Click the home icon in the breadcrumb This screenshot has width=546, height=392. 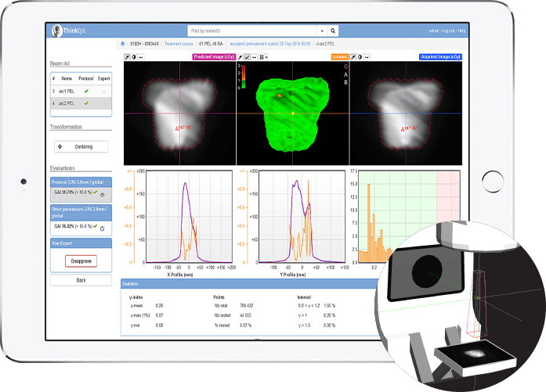123,44
